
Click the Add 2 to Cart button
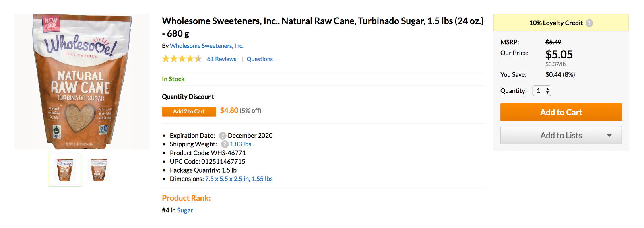point(189,111)
